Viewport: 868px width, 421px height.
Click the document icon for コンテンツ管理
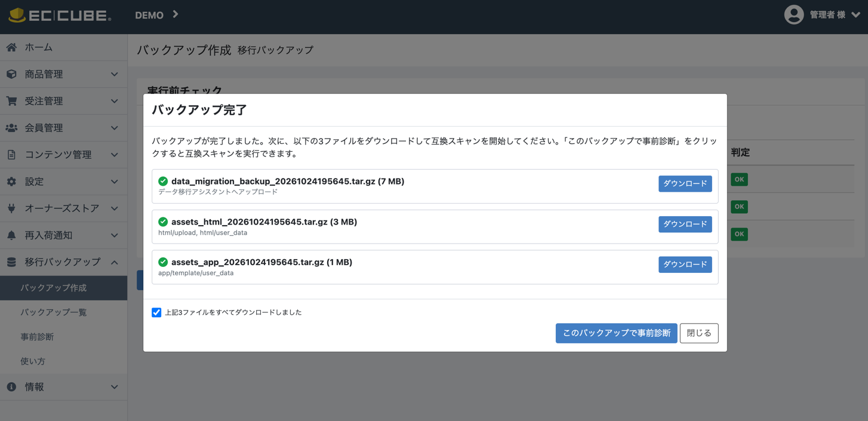[11, 155]
